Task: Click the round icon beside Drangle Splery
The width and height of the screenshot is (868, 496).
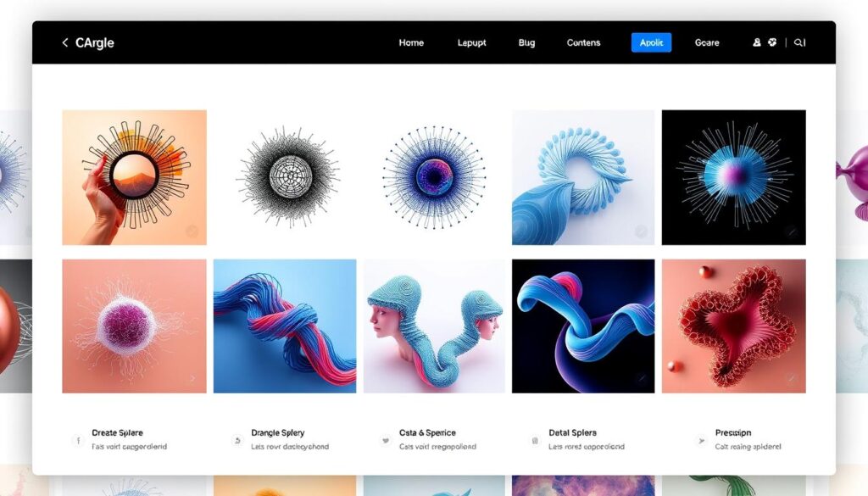Action: pos(236,440)
